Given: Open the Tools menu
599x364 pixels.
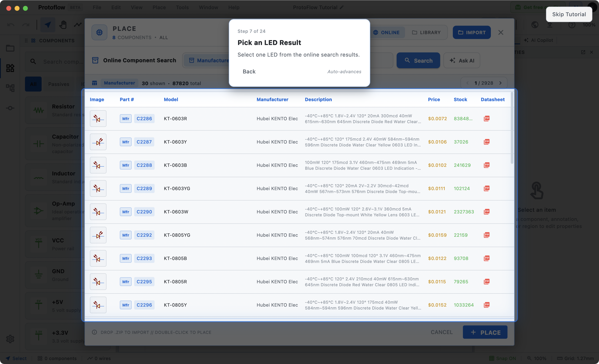Looking at the screenshot, I should point(182,7).
